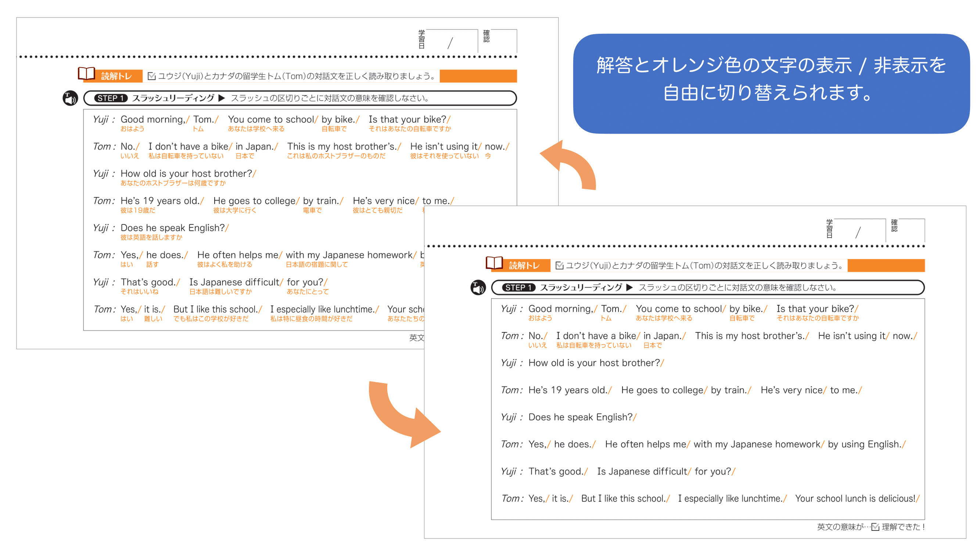The width and height of the screenshot is (980, 551).
Task: Select the 読解トレ label on the right sheet
Action: 524,266
